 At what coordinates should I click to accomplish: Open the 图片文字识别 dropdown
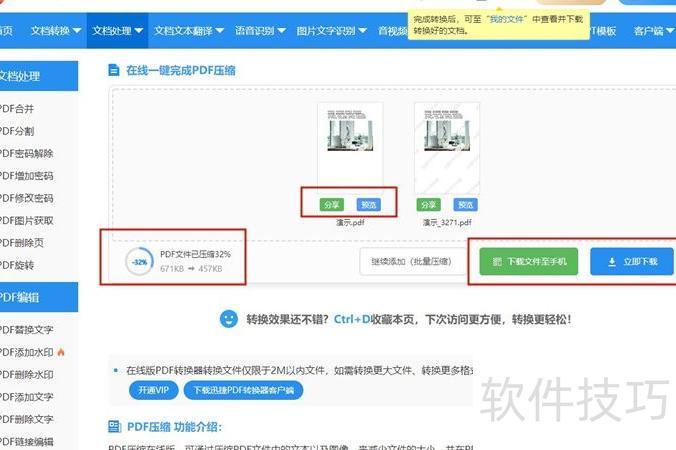click(331, 31)
